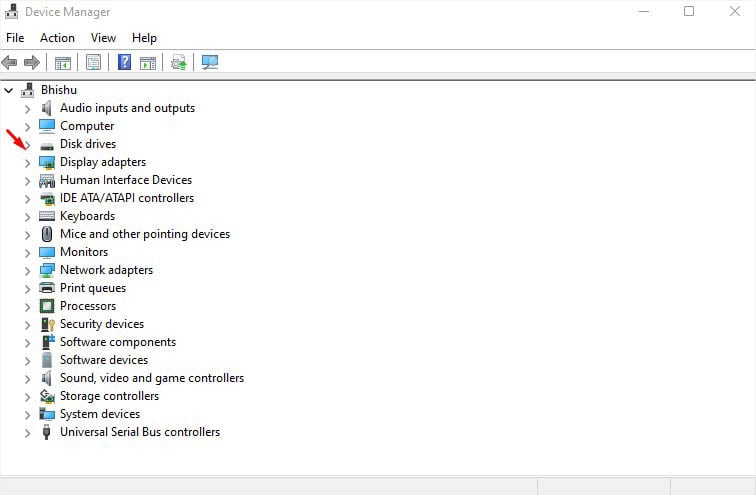Click the blue Help question mark icon

pos(124,62)
